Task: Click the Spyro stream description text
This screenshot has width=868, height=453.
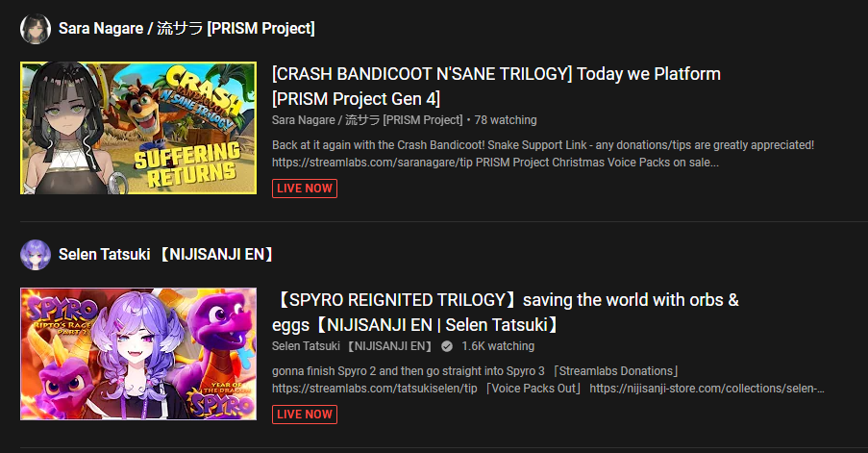Action: click(x=548, y=379)
